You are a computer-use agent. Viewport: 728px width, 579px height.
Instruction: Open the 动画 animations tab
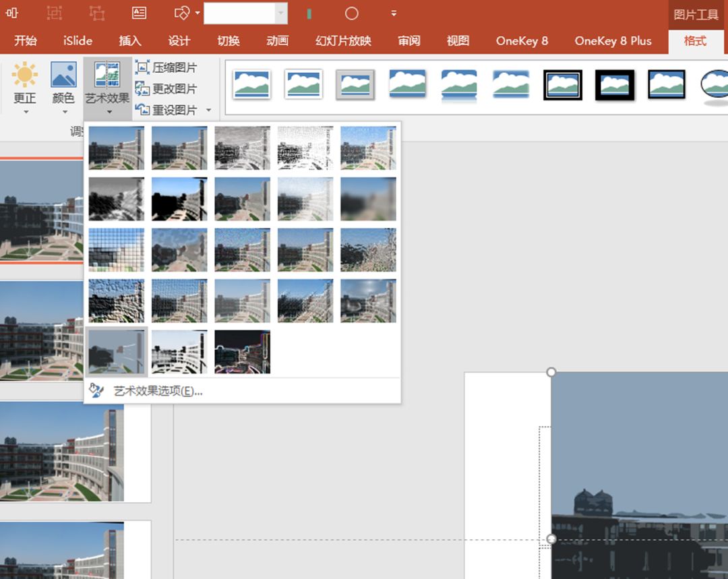click(278, 41)
